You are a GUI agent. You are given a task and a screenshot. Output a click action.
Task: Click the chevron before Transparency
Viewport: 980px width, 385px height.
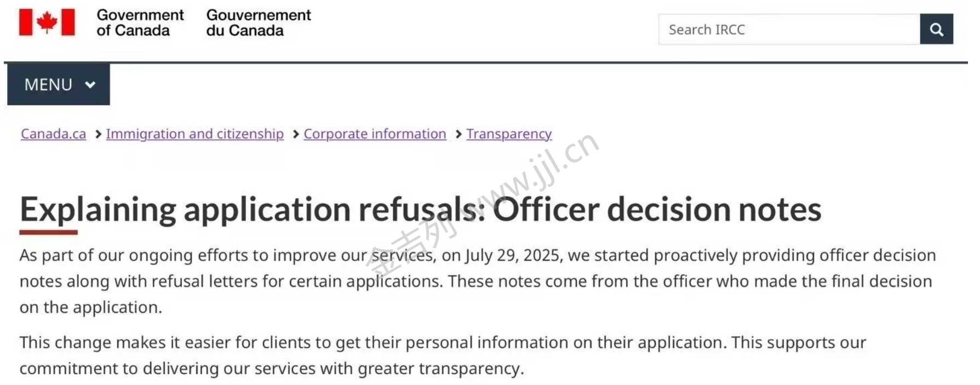(459, 134)
